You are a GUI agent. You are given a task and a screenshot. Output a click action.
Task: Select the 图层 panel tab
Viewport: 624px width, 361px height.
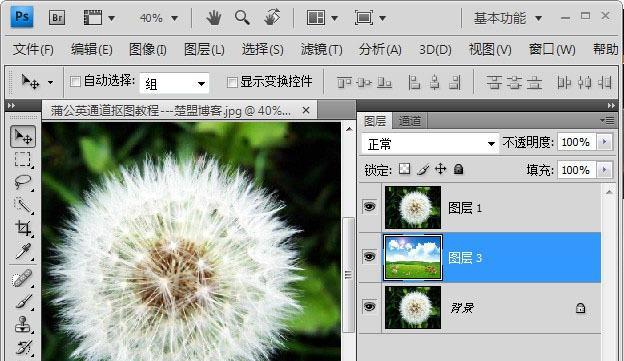tap(374, 121)
